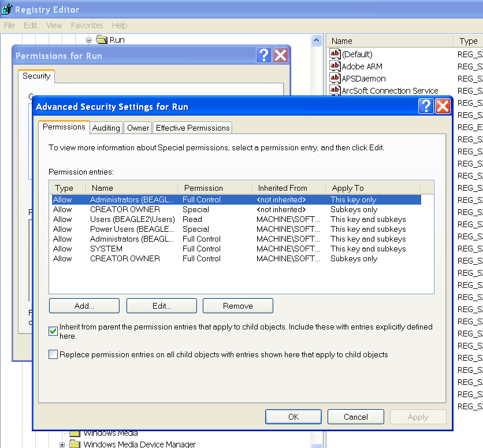The image size is (483, 448).
Task: Sort by the Permission column header
Action: [216, 188]
